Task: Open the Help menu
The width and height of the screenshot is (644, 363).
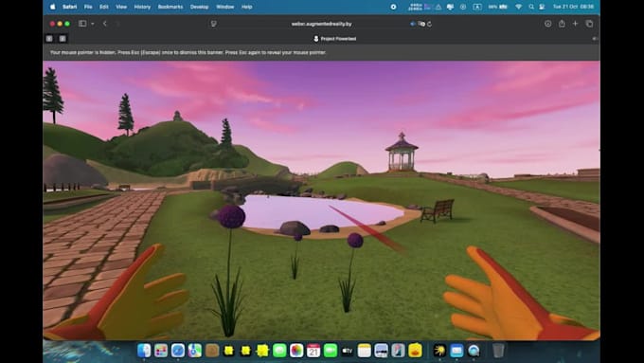Action: coord(247,7)
